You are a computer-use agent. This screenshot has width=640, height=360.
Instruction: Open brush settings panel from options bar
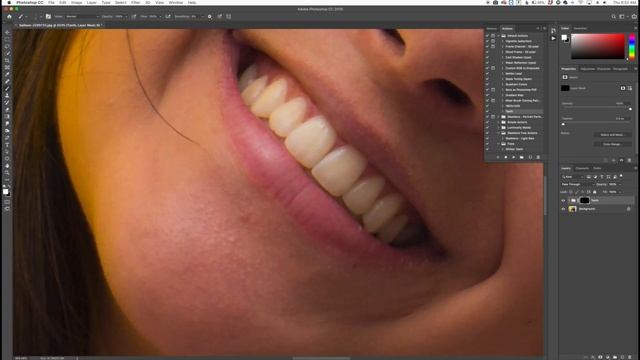click(x=48, y=17)
